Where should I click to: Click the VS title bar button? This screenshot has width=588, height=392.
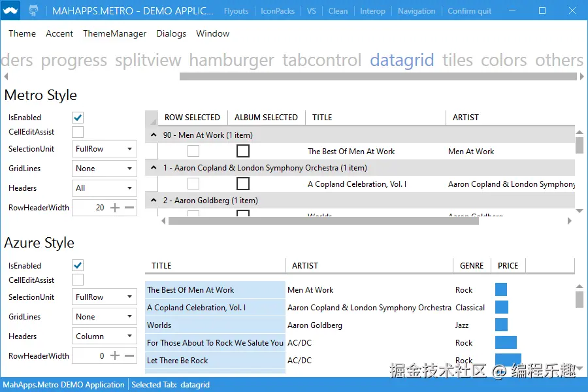[311, 11]
